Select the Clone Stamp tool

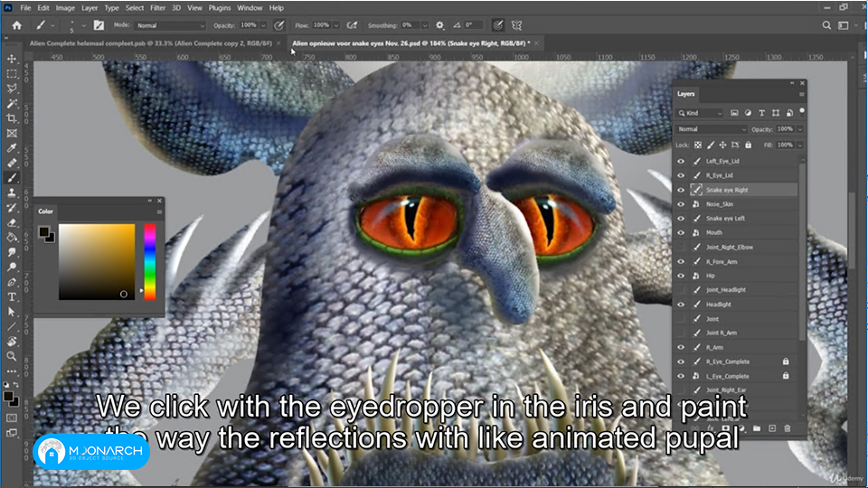(x=12, y=193)
